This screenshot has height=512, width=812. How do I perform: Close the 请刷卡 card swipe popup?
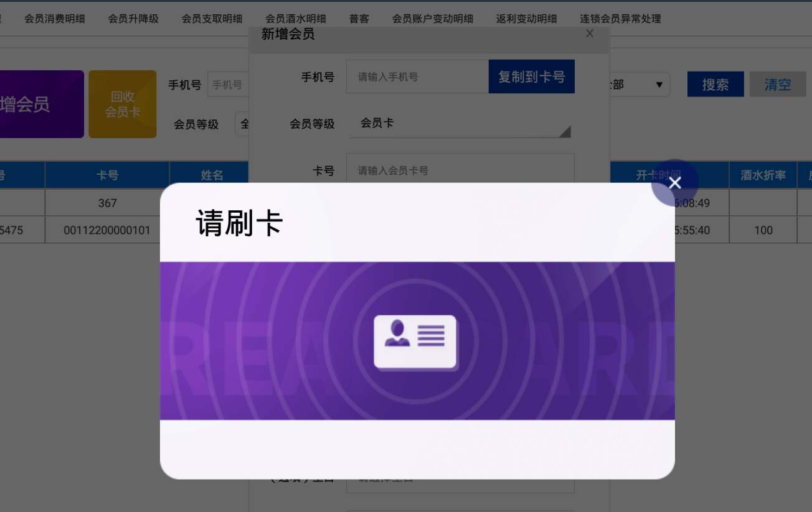click(x=675, y=183)
